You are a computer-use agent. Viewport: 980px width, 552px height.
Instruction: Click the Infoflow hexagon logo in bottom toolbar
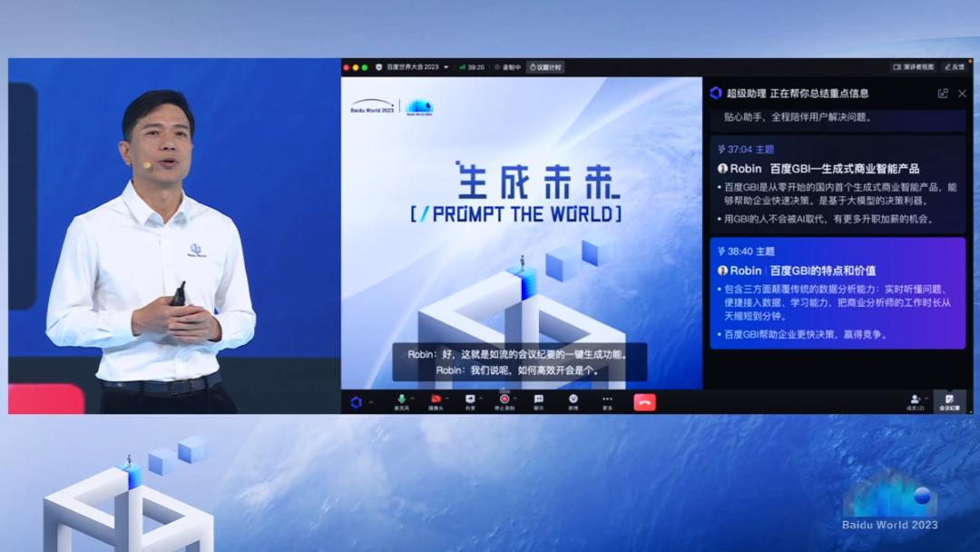pos(357,402)
